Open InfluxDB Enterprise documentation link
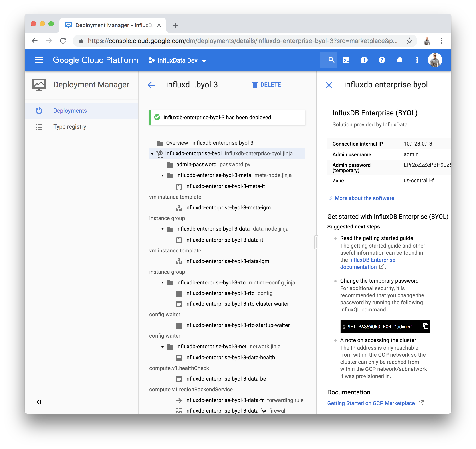 (367, 264)
